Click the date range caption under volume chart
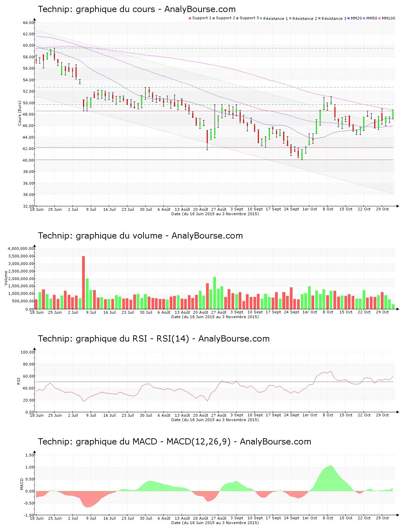 (x=215, y=317)
